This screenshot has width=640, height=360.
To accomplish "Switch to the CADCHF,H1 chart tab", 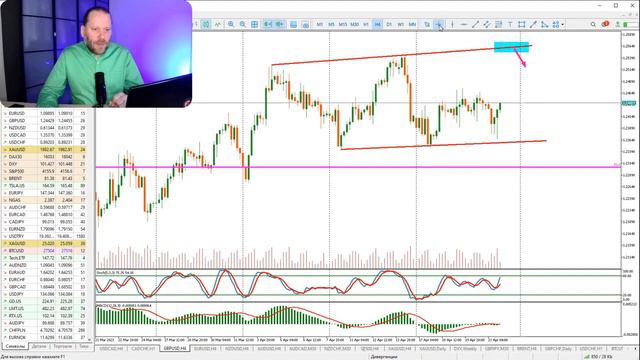I will coord(143,349).
